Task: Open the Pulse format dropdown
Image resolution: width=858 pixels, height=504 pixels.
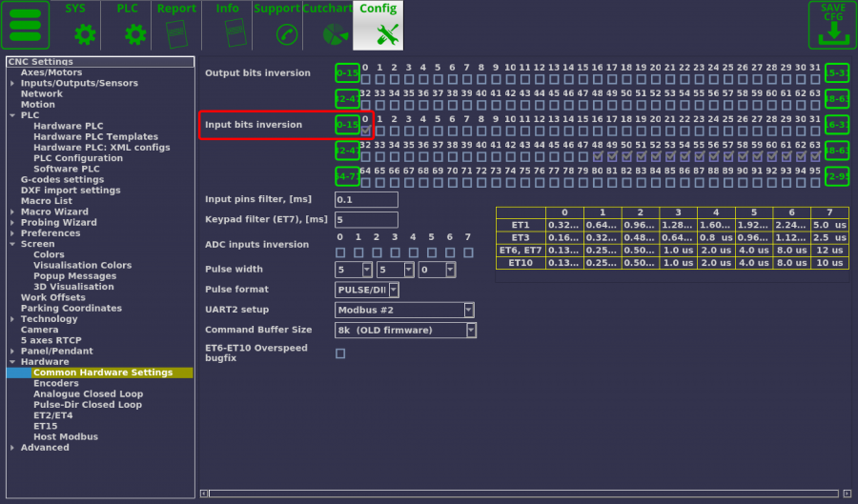Action: (367, 290)
